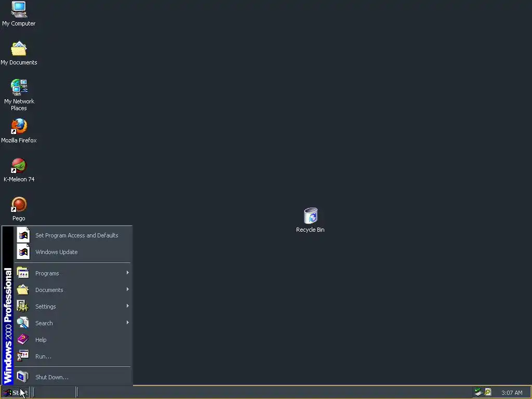Open Set Program Access and Defaults
The height and width of the screenshot is (399, 532).
tap(72, 235)
